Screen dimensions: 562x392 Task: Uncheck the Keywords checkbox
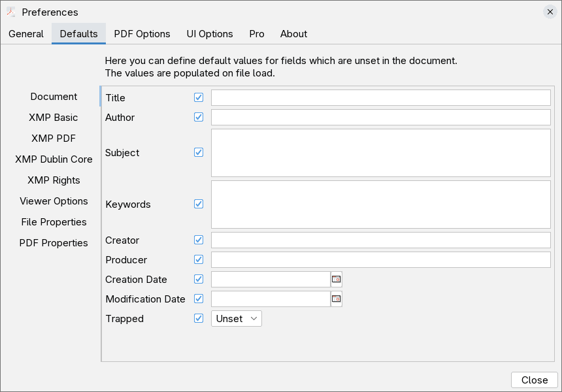(x=199, y=204)
